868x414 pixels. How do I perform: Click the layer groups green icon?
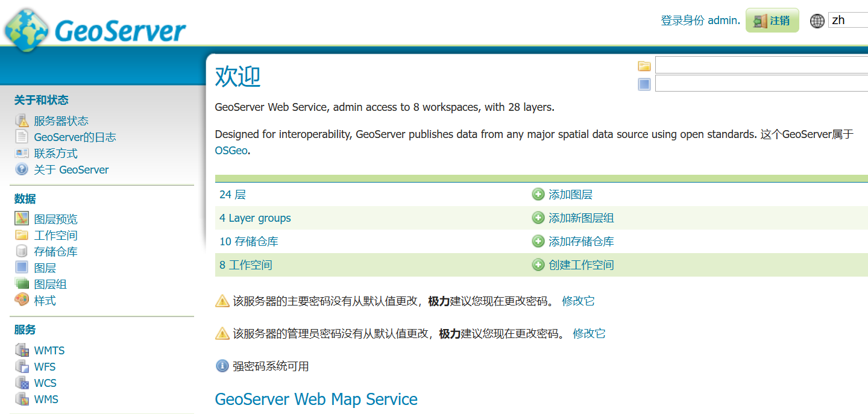22,284
